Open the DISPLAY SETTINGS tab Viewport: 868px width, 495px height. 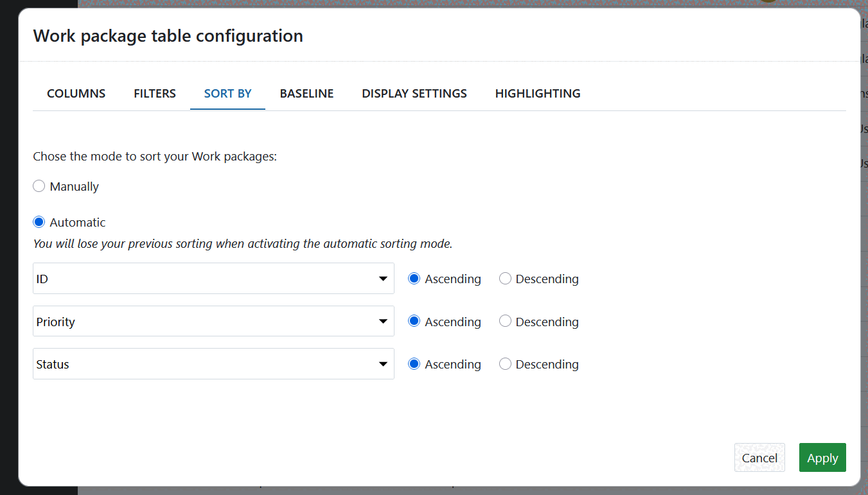pos(414,93)
